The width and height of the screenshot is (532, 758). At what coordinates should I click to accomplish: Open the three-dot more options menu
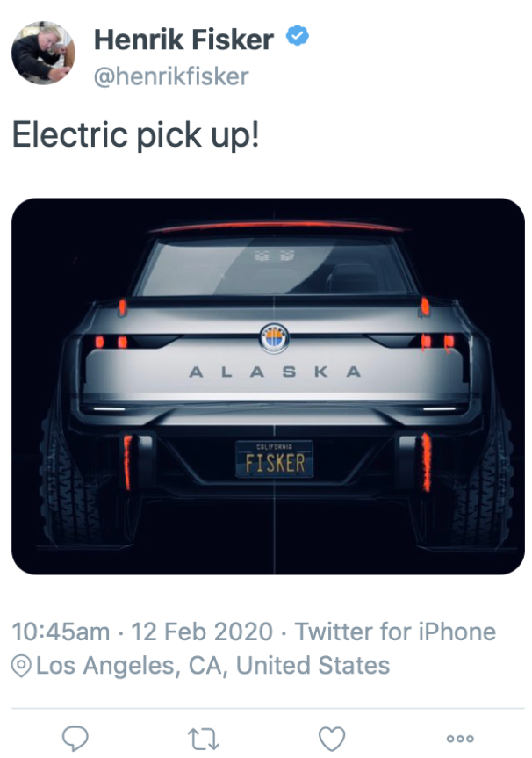click(460, 738)
